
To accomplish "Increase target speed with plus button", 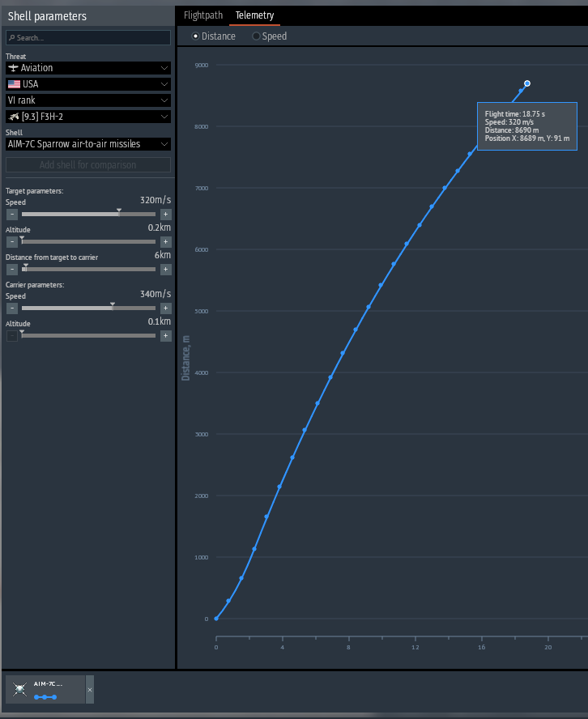I will (x=166, y=215).
